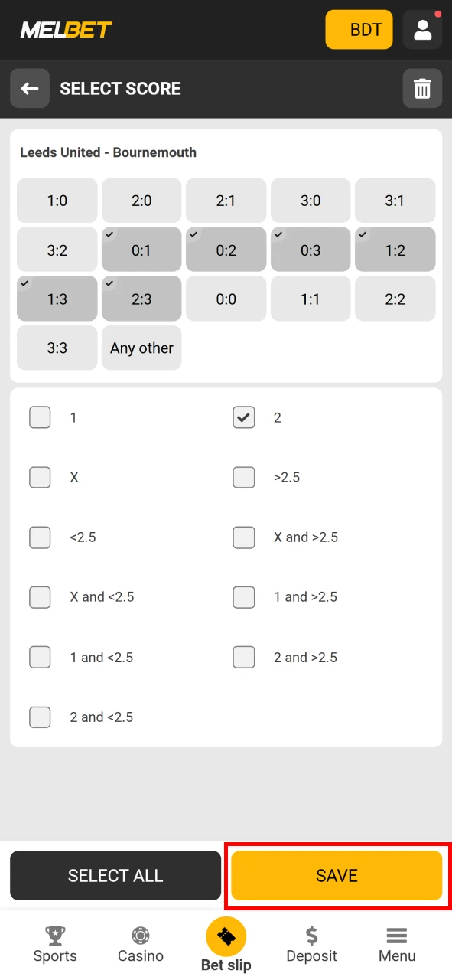The height and width of the screenshot is (980, 452).
Task: Choose the "Any other" score option
Action: pyautogui.click(x=141, y=348)
